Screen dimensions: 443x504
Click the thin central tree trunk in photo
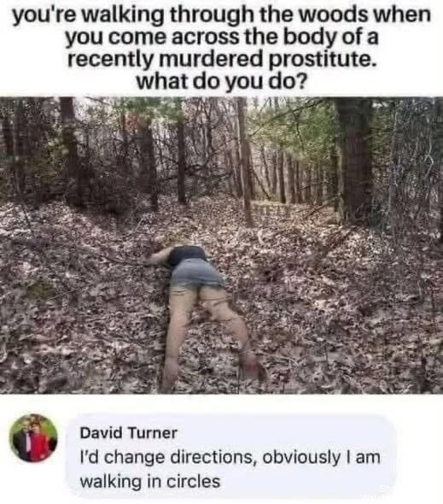(x=245, y=161)
